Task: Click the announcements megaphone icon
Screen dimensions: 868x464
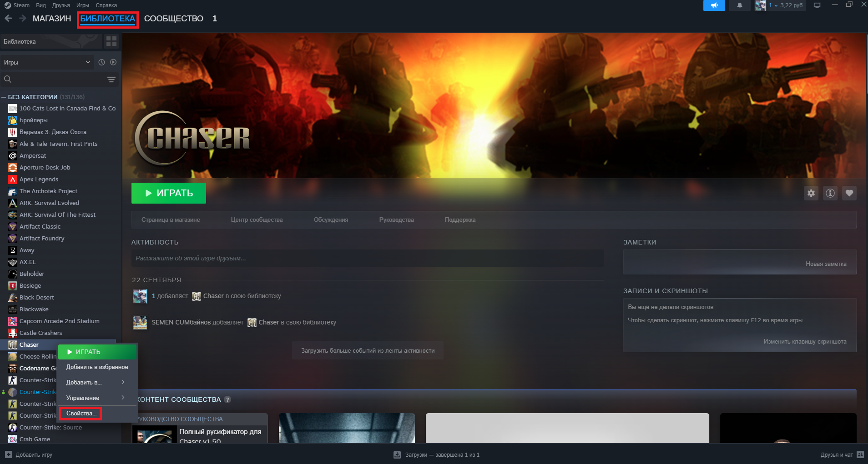Action: pos(714,5)
